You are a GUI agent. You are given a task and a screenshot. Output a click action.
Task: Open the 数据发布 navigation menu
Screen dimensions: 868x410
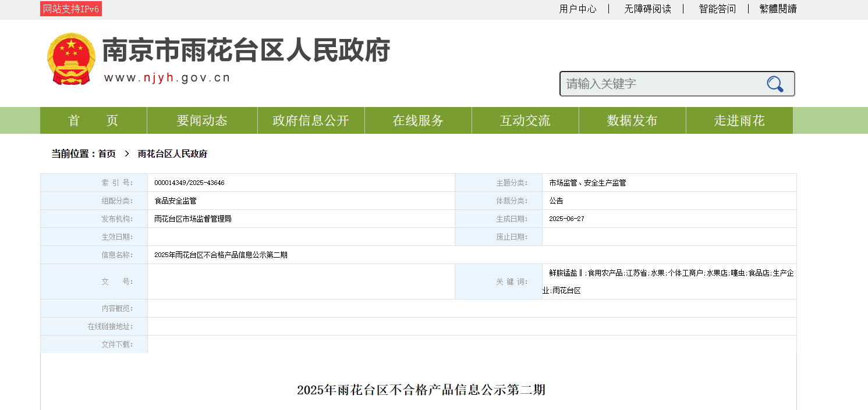click(632, 120)
